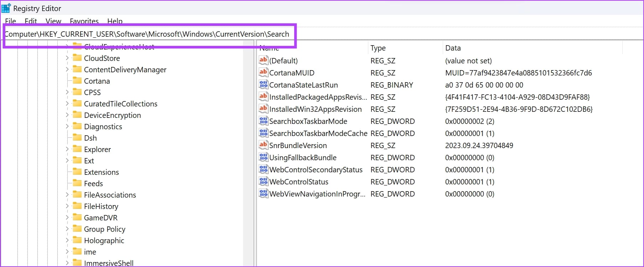The image size is (644, 267).
Task: Open the Favorites menu
Action: click(84, 21)
